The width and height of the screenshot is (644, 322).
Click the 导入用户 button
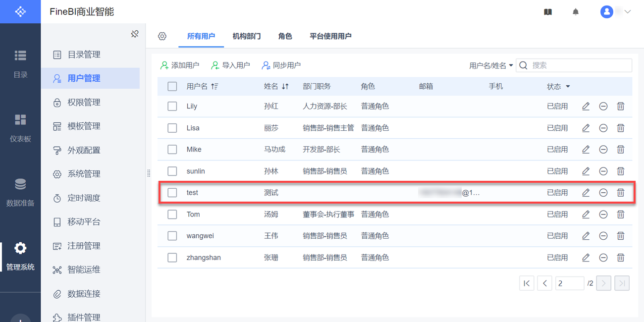coord(230,65)
